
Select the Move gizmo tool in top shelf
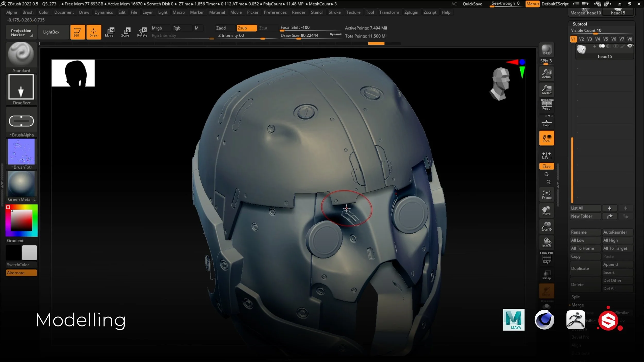(x=109, y=32)
